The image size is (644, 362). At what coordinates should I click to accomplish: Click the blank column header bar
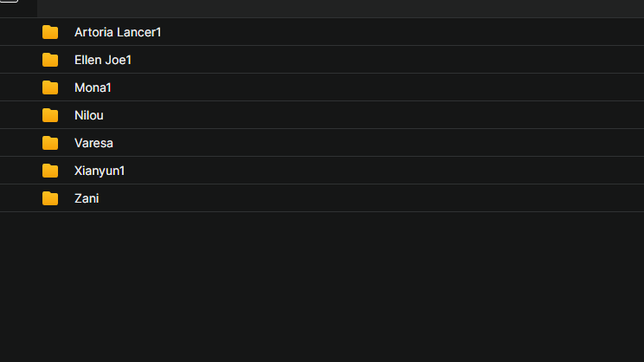point(340,9)
